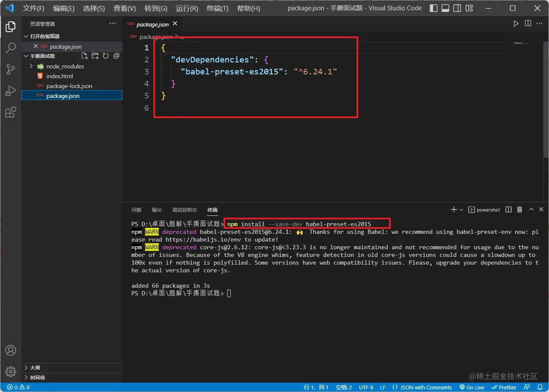The image size is (549, 392).
Task: Expand the node_modules folder
Action: click(x=72, y=66)
